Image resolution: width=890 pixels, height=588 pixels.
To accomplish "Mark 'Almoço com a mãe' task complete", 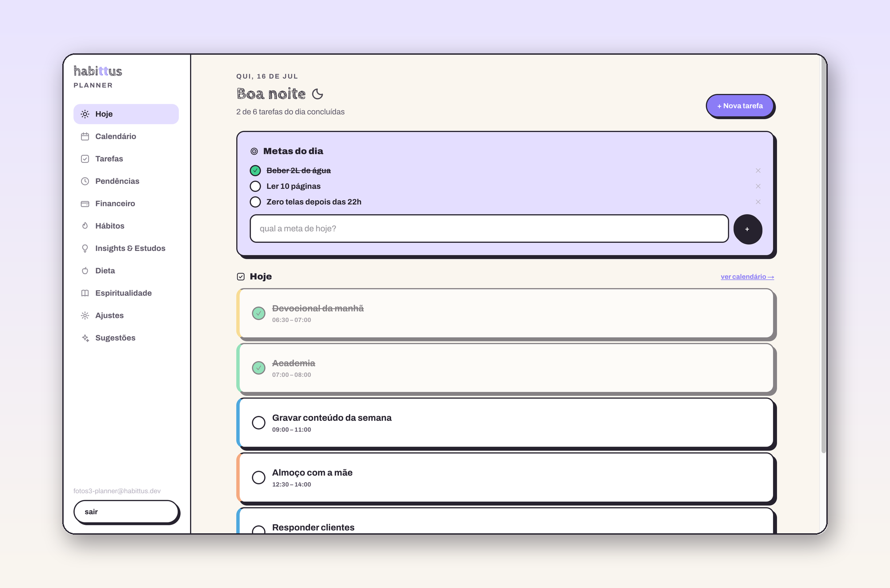I will [x=259, y=477].
